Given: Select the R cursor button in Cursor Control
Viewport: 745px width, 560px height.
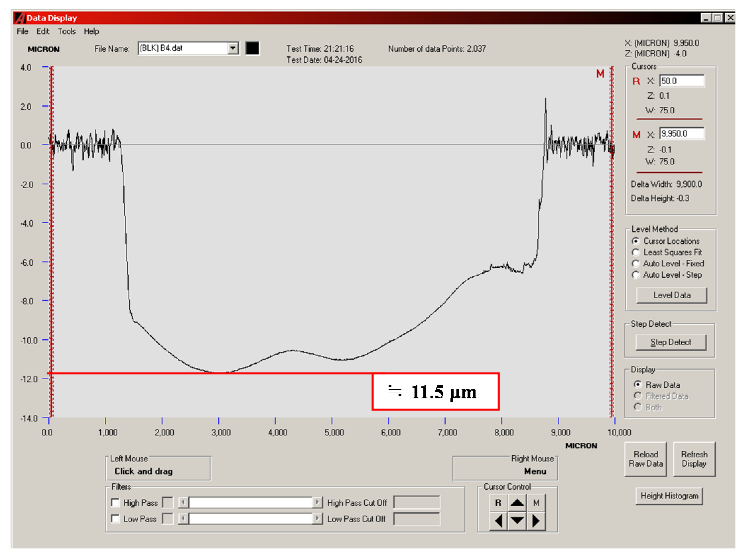Looking at the screenshot, I should pos(498,503).
